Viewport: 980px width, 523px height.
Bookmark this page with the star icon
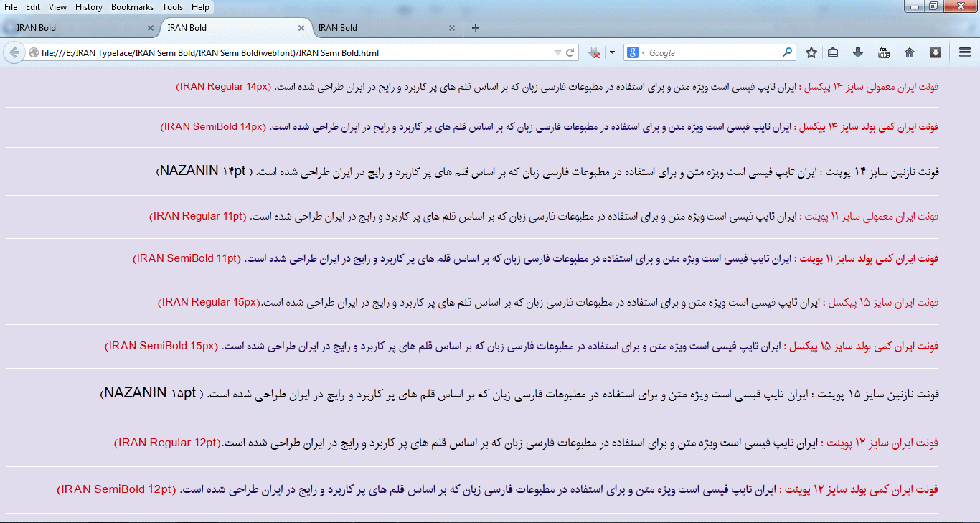point(811,52)
